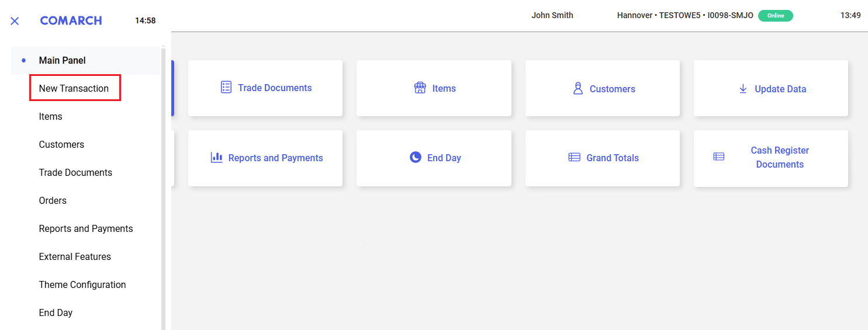Click the Grand Totals table icon
The height and width of the screenshot is (330, 868).
(x=575, y=157)
